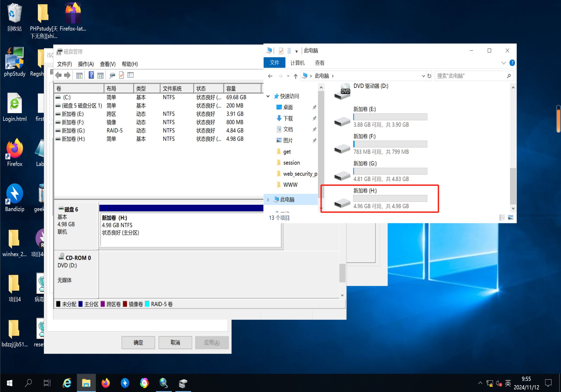The height and width of the screenshot is (392, 561).
Task: Click the English input method indicator 英
Action: coord(508,383)
